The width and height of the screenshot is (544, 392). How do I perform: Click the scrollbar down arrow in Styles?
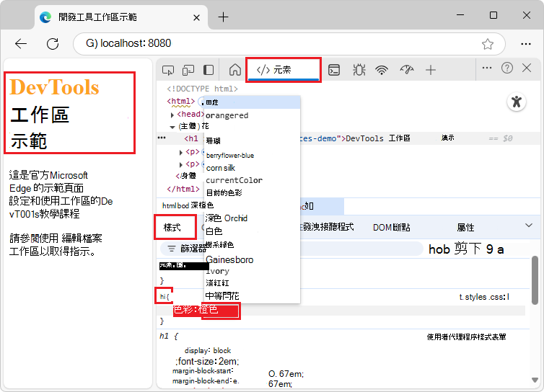coord(535,380)
